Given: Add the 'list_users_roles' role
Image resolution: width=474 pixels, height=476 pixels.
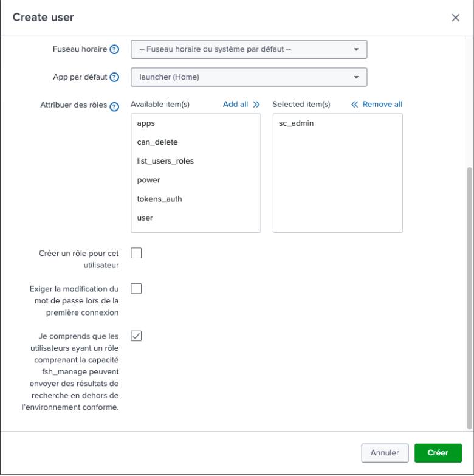Looking at the screenshot, I should click(x=165, y=161).
